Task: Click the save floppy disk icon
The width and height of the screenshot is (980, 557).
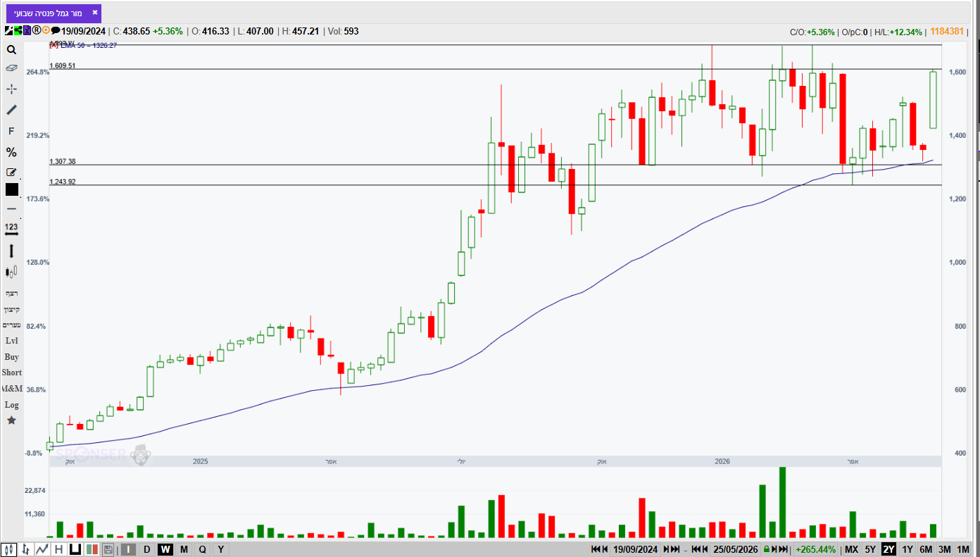Action: pyautogui.click(x=108, y=549)
